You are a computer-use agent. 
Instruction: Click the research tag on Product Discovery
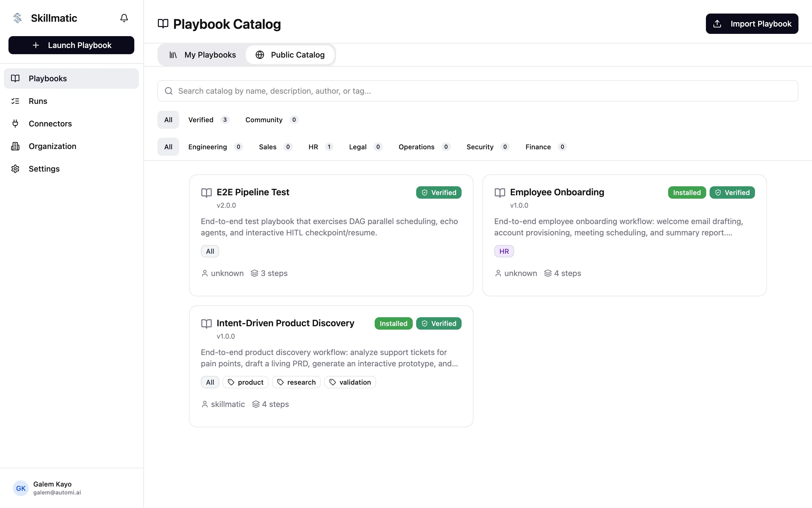[x=296, y=382]
